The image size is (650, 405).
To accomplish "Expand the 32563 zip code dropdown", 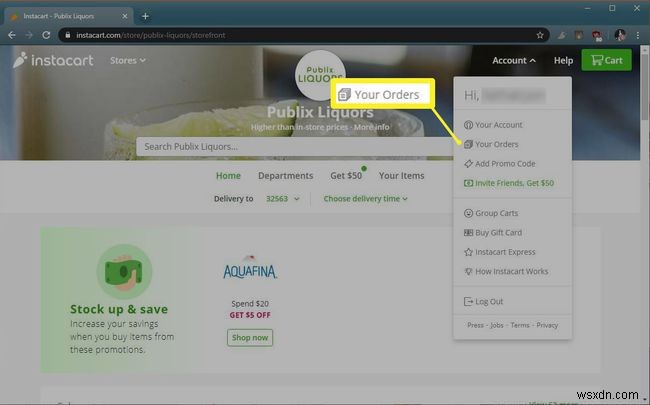I will click(282, 199).
